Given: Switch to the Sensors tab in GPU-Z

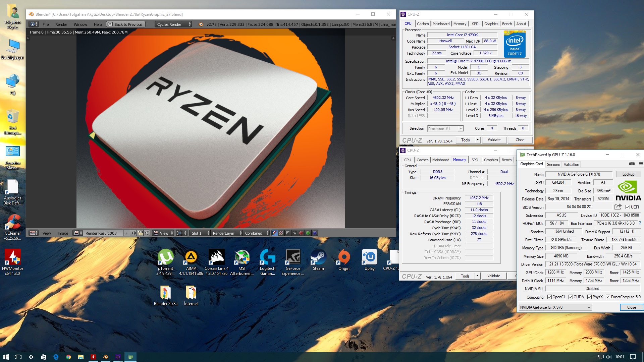Looking at the screenshot, I should tap(553, 164).
